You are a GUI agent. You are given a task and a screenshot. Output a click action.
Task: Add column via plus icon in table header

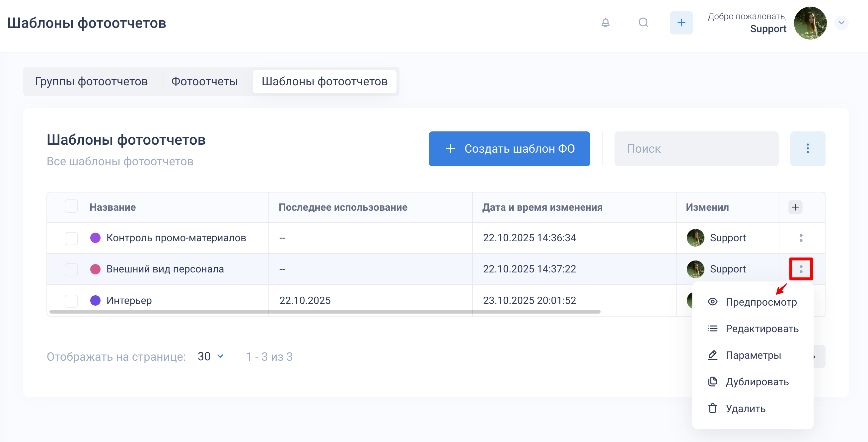tap(795, 207)
